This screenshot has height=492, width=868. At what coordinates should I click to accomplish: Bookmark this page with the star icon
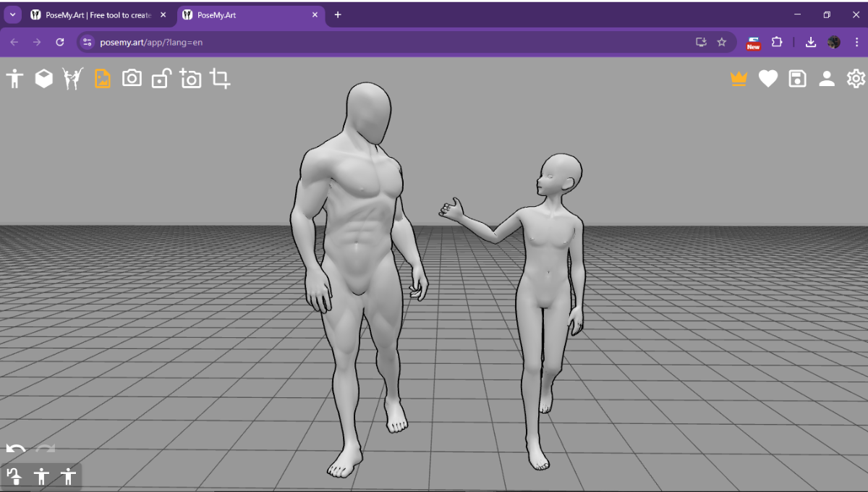(721, 42)
